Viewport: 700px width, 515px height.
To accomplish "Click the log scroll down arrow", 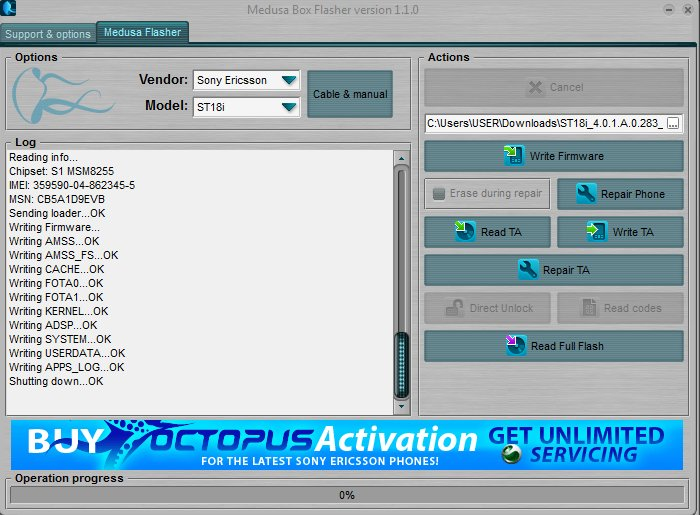I will pyautogui.click(x=401, y=407).
